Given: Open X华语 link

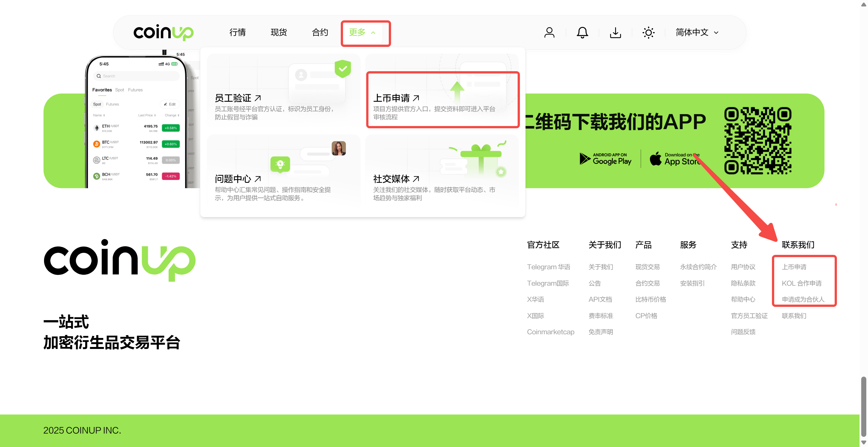Looking at the screenshot, I should [535, 300].
